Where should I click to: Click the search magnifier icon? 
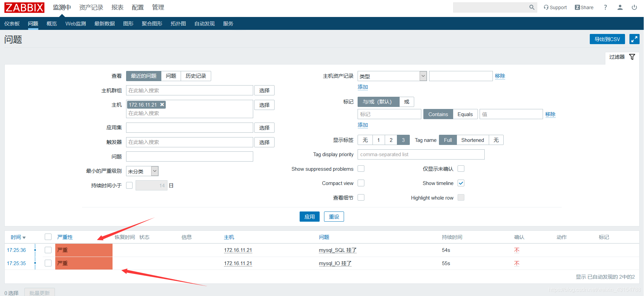(x=532, y=7)
